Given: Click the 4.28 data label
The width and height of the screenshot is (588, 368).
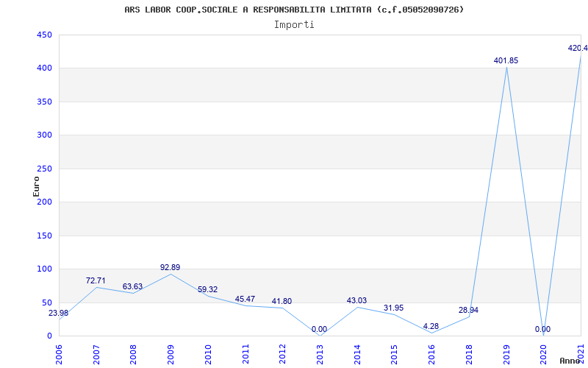Looking at the screenshot, I should point(431,326).
